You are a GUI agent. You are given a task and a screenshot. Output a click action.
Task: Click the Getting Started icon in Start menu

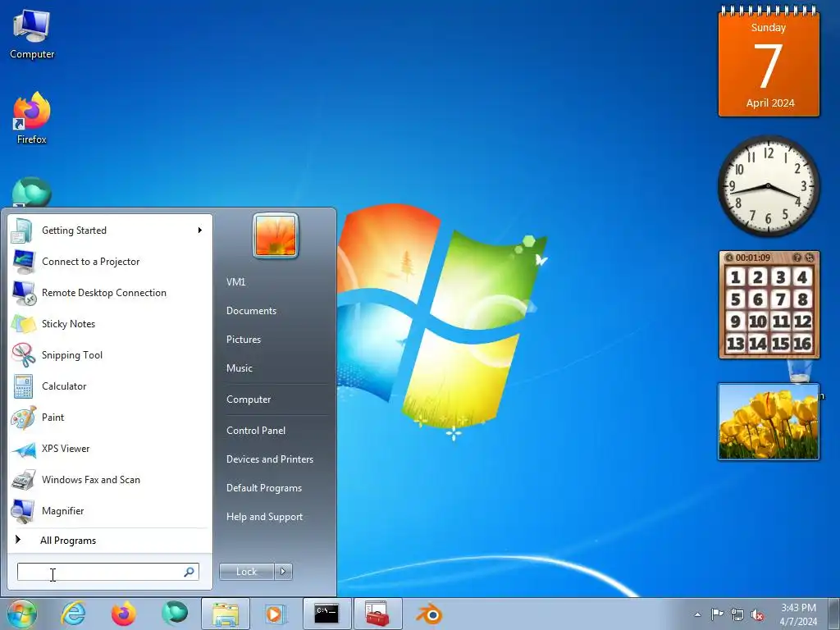tap(22, 231)
